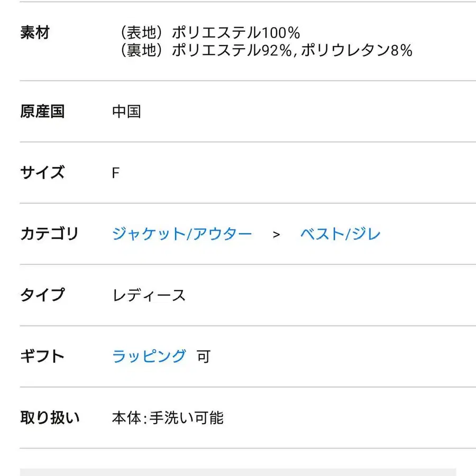The width and height of the screenshot is (476, 476).
Task: Follow the ラッピング gift link
Action: tap(149, 356)
